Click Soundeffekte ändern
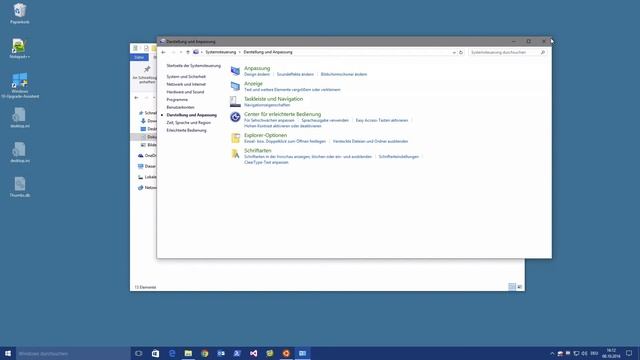 click(295, 74)
